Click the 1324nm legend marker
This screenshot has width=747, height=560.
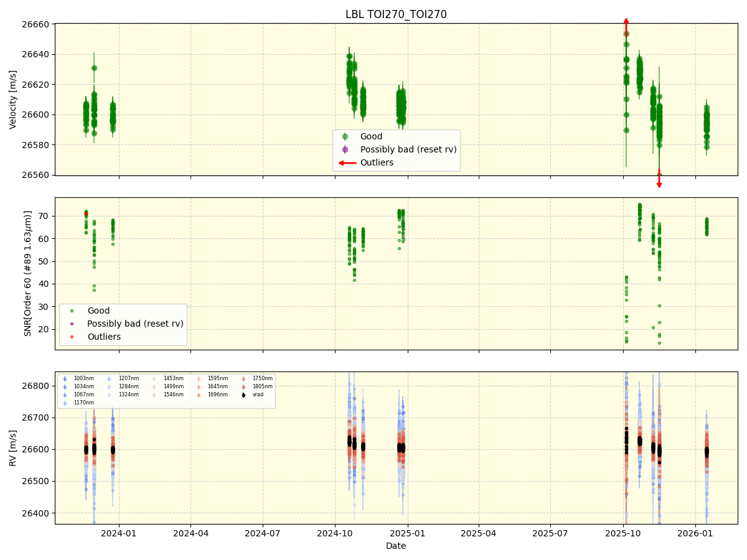pos(110,394)
